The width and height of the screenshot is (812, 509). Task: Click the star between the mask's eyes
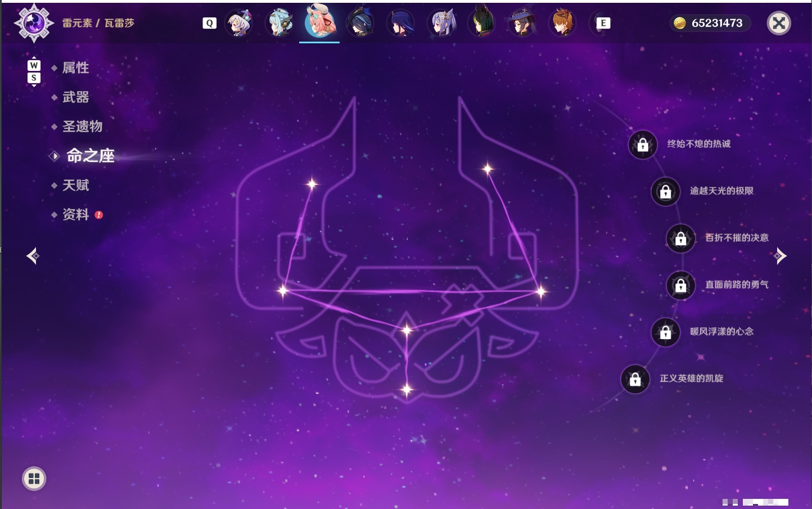click(407, 330)
